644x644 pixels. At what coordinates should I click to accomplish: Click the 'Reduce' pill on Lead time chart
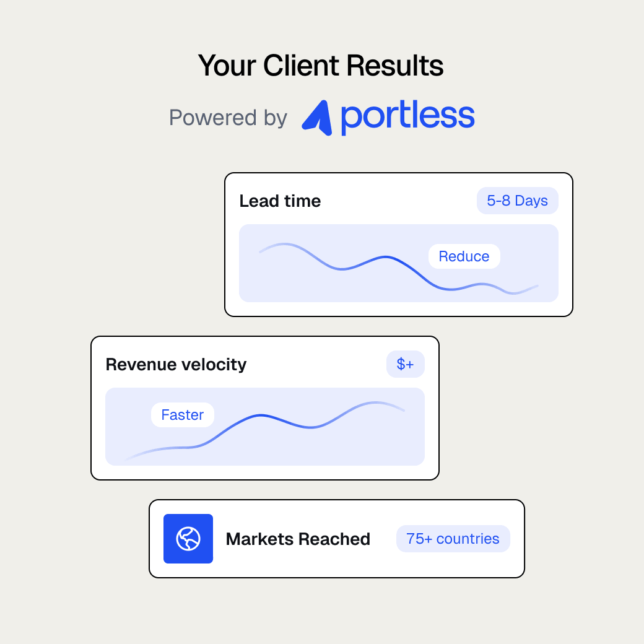point(464,256)
